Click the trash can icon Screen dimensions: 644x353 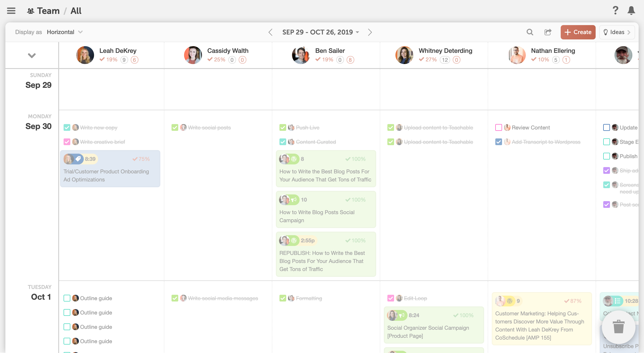618,327
